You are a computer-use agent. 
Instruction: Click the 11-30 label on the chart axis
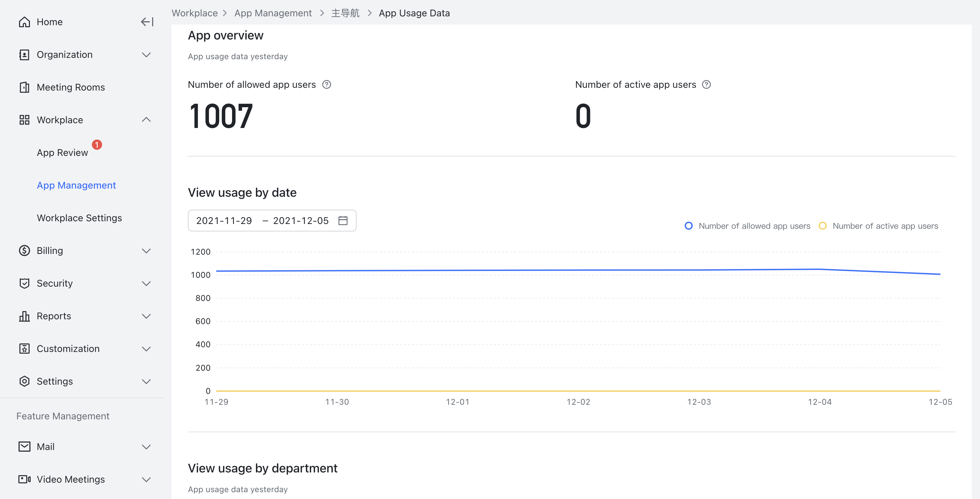pos(337,402)
